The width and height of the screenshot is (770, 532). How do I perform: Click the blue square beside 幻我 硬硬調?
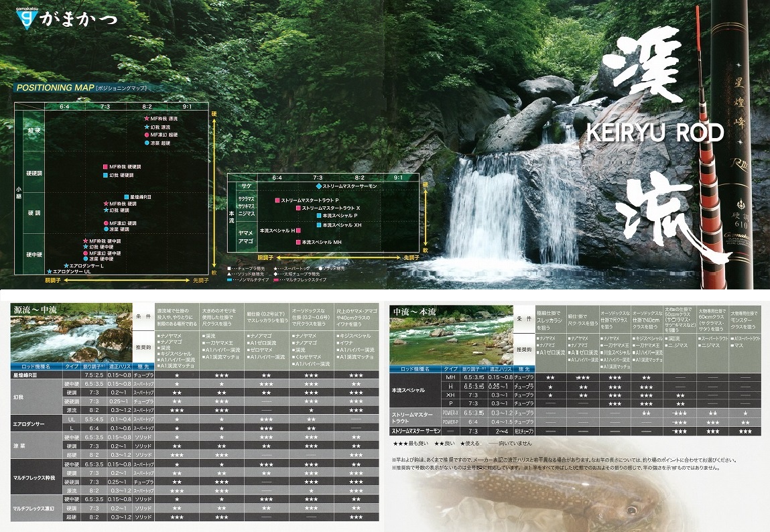[x=106, y=175]
